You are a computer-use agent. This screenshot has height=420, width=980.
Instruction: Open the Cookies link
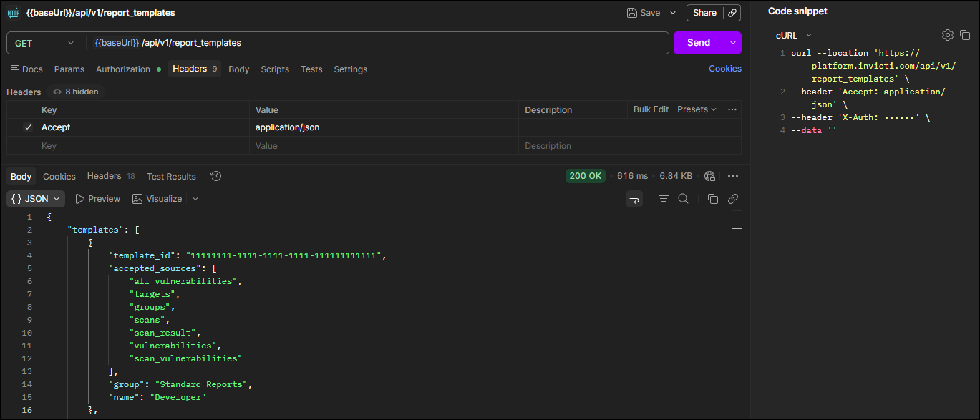(724, 69)
